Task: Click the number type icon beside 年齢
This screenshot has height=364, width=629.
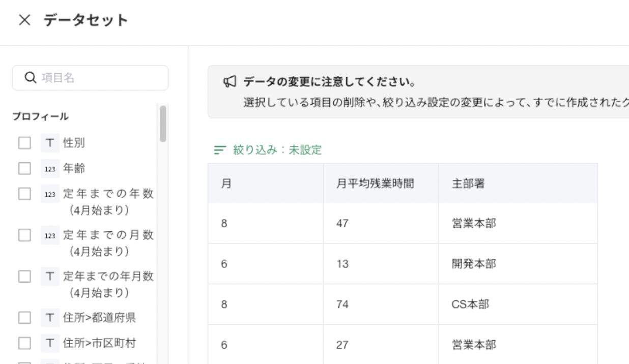Action: (50, 168)
